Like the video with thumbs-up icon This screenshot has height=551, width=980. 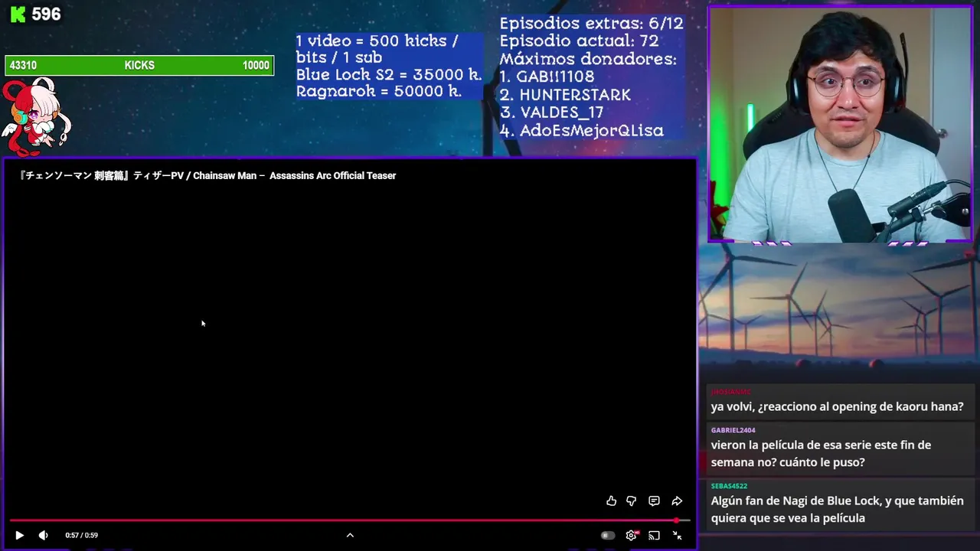tap(611, 501)
